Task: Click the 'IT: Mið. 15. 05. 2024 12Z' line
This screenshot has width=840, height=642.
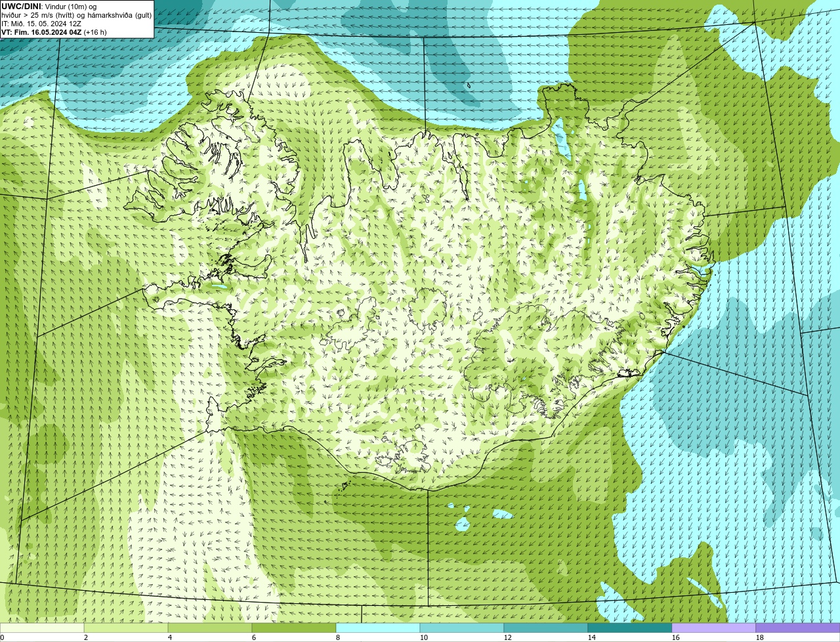Action: [x=41, y=23]
